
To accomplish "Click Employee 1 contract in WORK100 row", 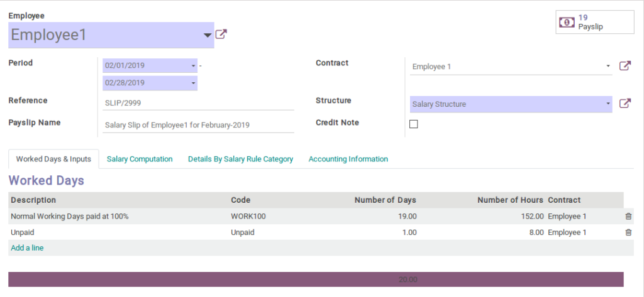I will [x=567, y=216].
